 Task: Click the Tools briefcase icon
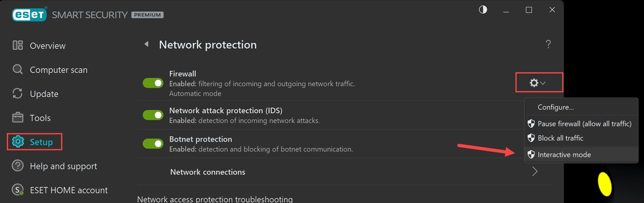click(x=18, y=118)
